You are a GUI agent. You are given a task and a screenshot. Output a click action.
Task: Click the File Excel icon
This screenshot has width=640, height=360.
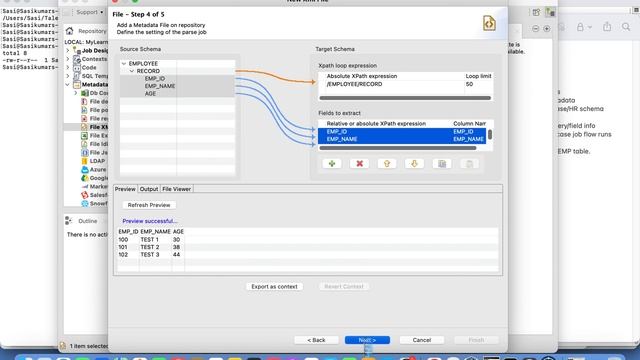[x=84, y=136]
